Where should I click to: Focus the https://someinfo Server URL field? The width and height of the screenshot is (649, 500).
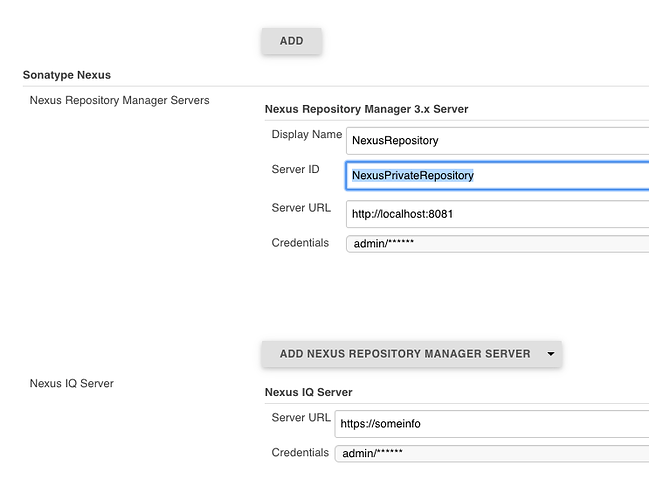pyautogui.click(x=492, y=424)
